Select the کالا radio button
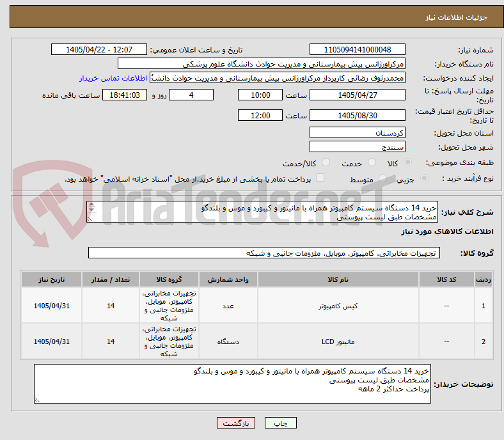 (x=407, y=162)
